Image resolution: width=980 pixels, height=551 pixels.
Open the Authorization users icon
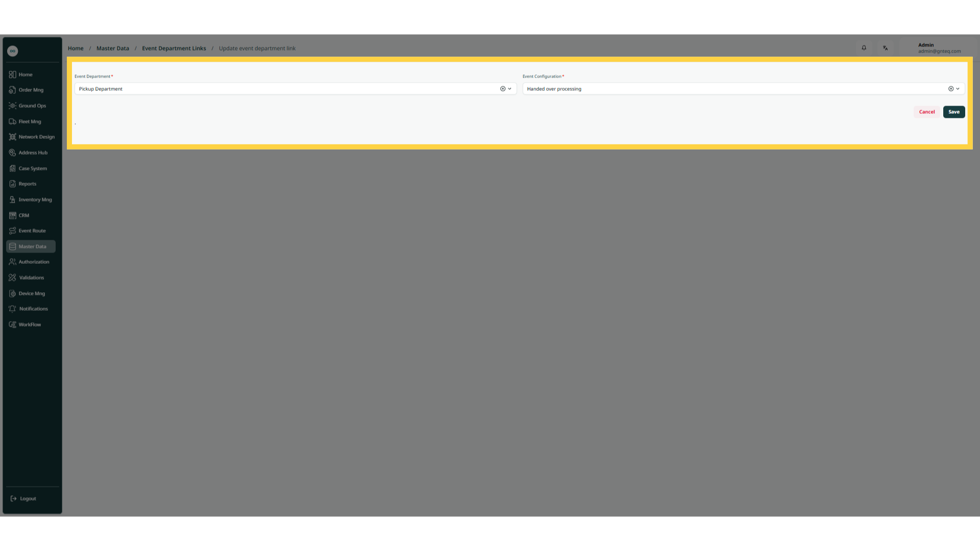tap(12, 262)
